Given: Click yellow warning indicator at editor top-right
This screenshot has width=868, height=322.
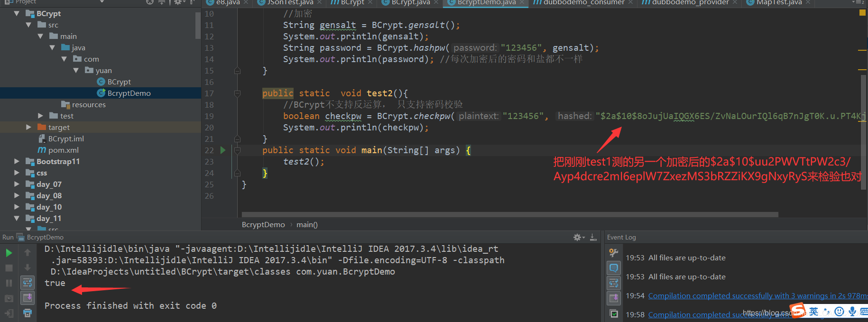Looking at the screenshot, I should pos(862,13).
